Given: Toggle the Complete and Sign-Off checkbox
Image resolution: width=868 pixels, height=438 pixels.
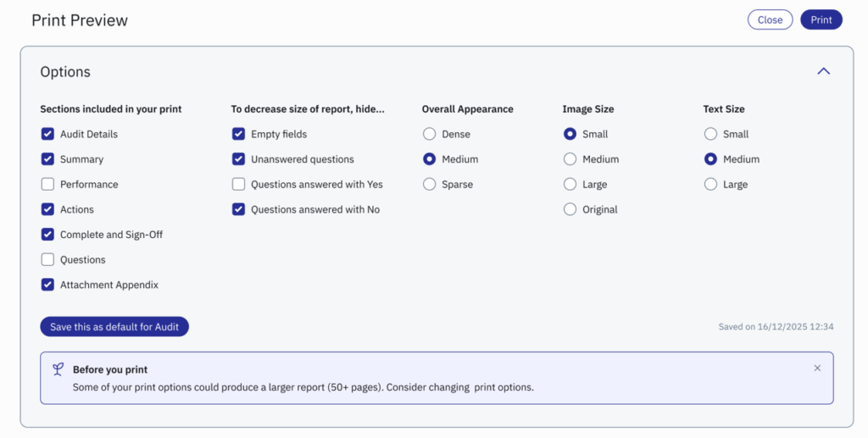Looking at the screenshot, I should (x=47, y=235).
